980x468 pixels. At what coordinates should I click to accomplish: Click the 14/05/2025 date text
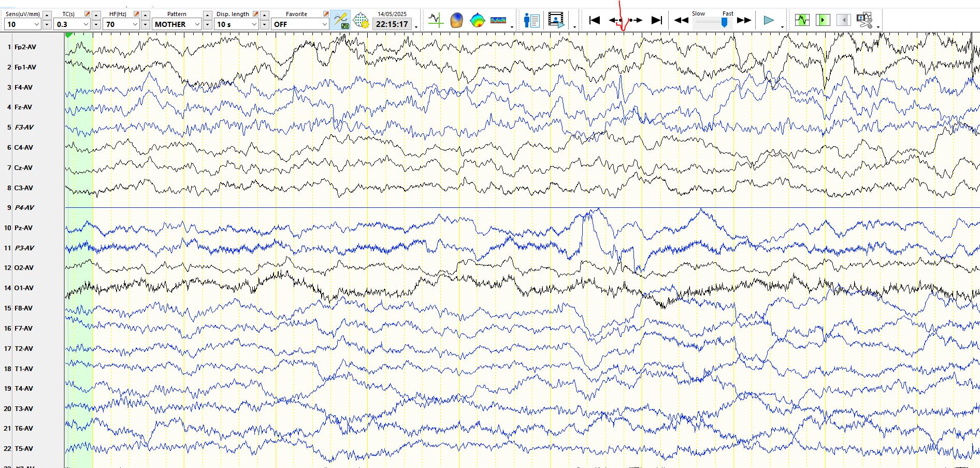tap(392, 14)
